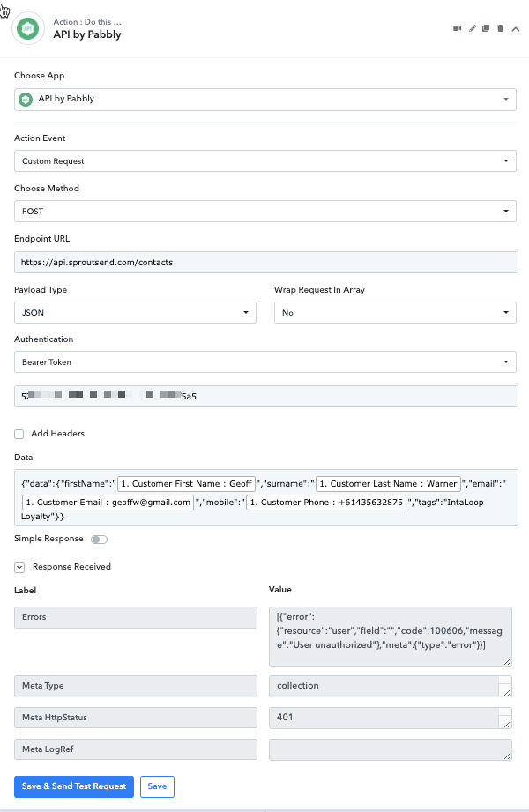The height and width of the screenshot is (812, 529).
Task: Enable the Add Headers checkbox
Action: [19, 434]
